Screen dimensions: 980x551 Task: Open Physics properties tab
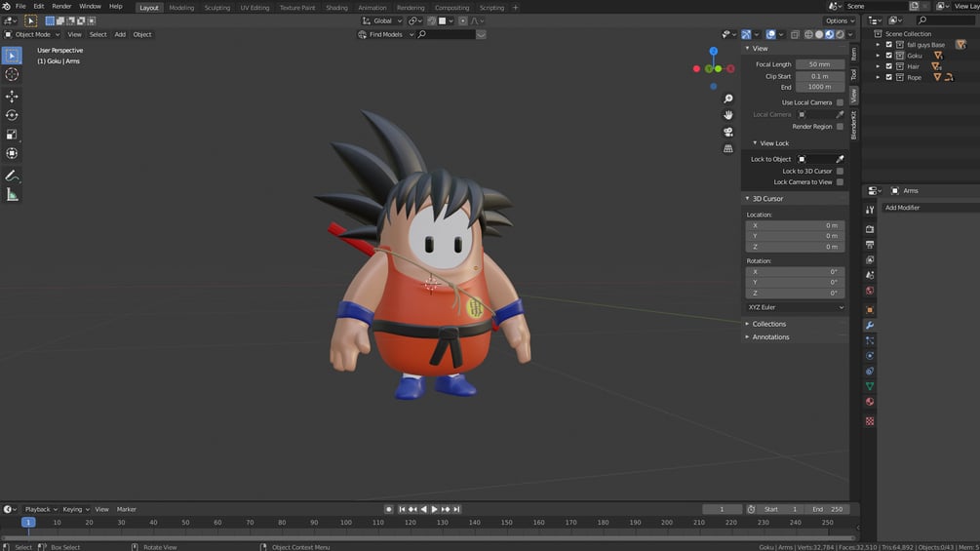[x=870, y=356]
